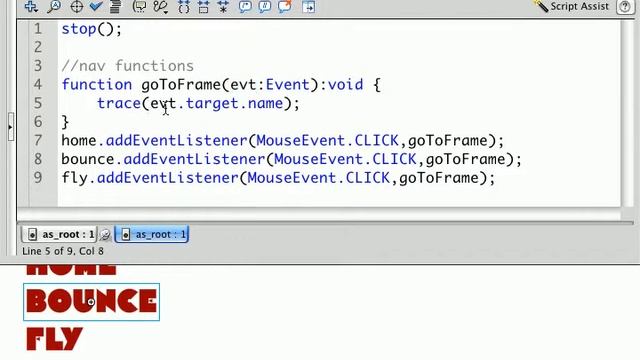Click the Insert a target path crosshair icon
This screenshot has height=360, width=640.
point(76,6)
